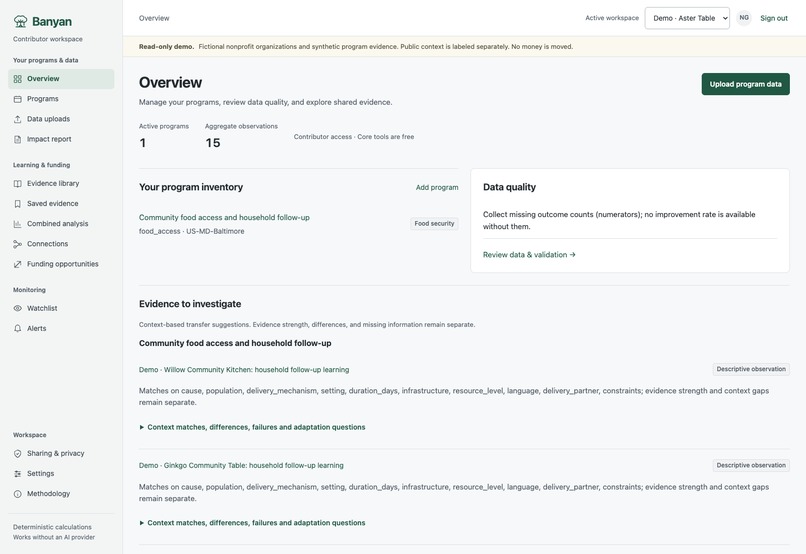806x554 pixels.
Task: Click the Combined analysis chart icon
Action: coord(17,224)
